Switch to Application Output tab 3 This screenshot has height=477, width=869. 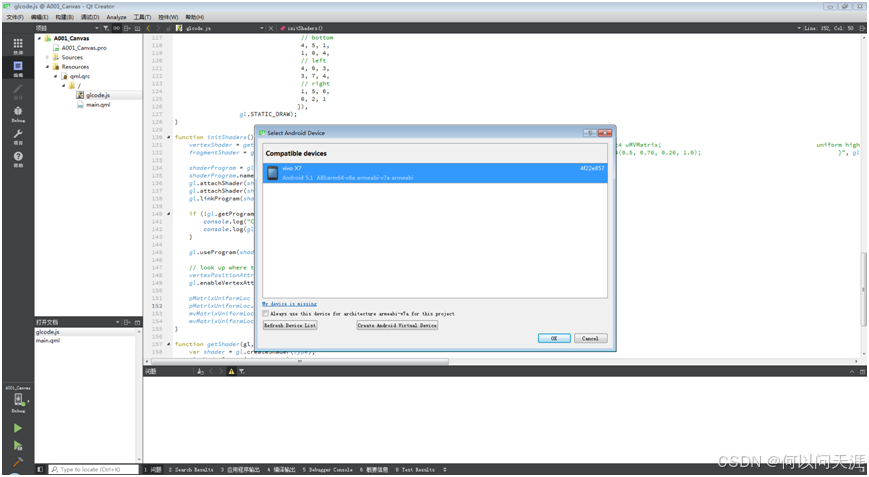[240, 469]
